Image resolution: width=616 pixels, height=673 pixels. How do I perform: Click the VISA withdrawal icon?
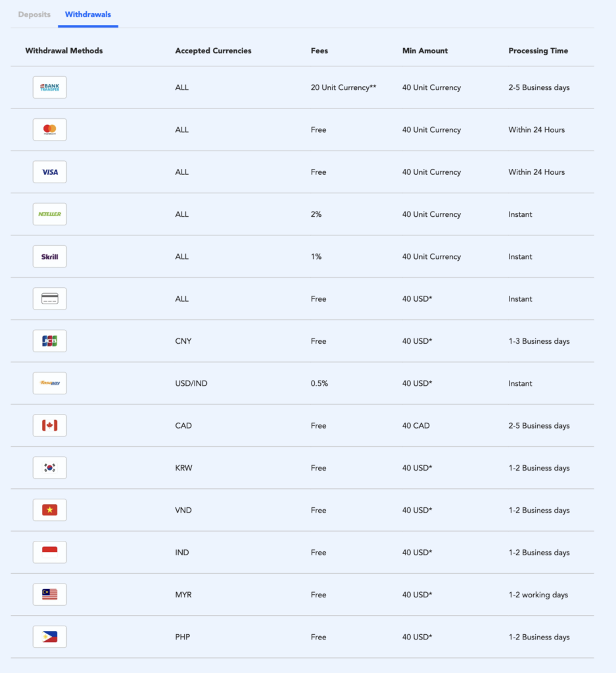pos(50,172)
